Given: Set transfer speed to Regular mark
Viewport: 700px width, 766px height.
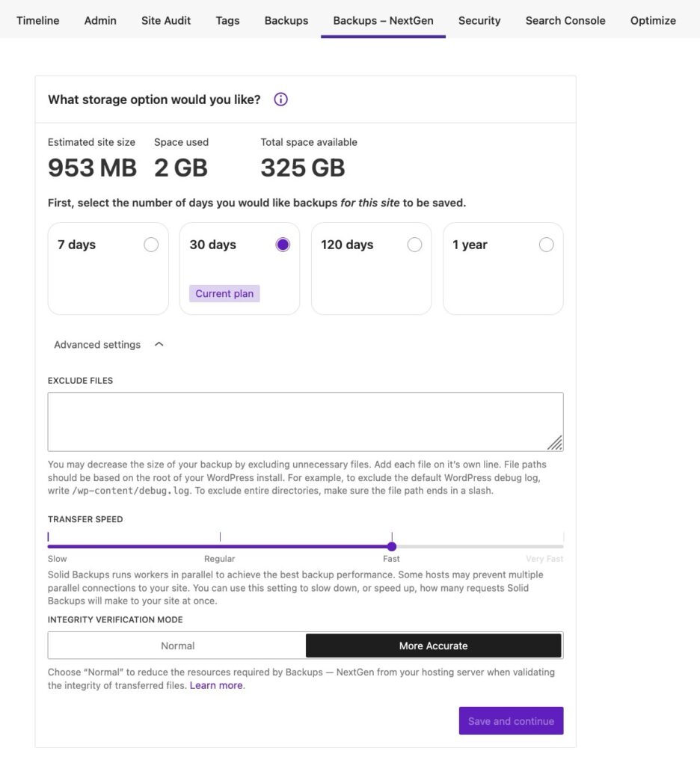Looking at the screenshot, I should [220, 546].
